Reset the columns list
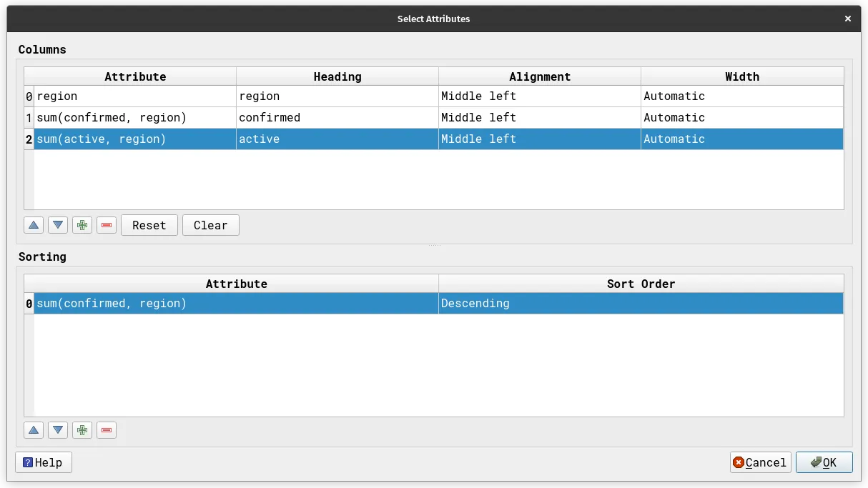The height and width of the screenshot is (488, 868). click(149, 224)
